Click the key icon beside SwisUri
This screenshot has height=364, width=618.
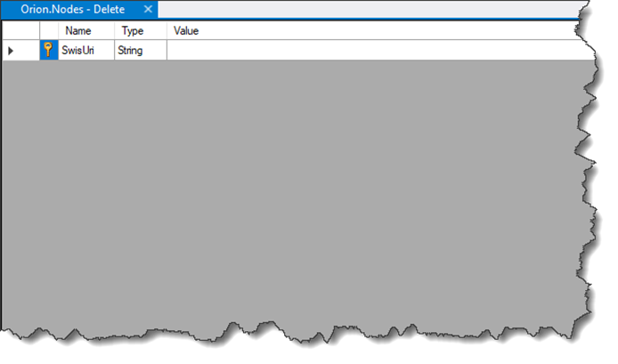pyautogui.click(x=49, y=50)
